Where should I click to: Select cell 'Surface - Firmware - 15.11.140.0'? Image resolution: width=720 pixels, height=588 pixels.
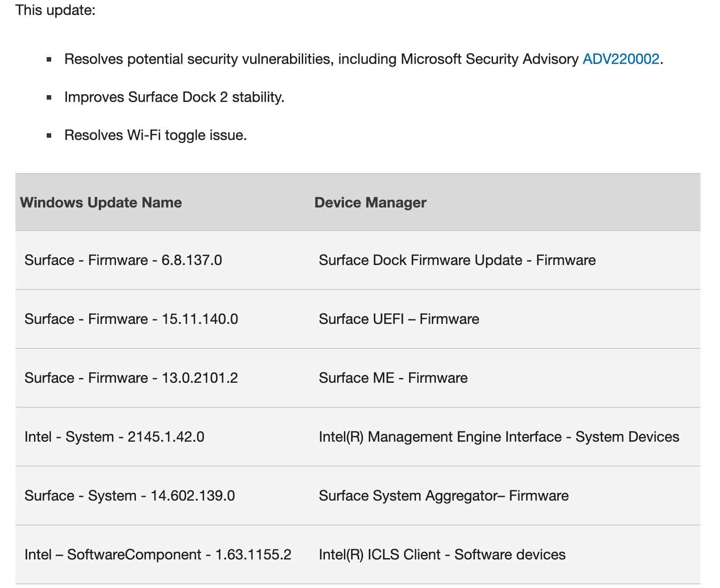[x=131, y=319]
